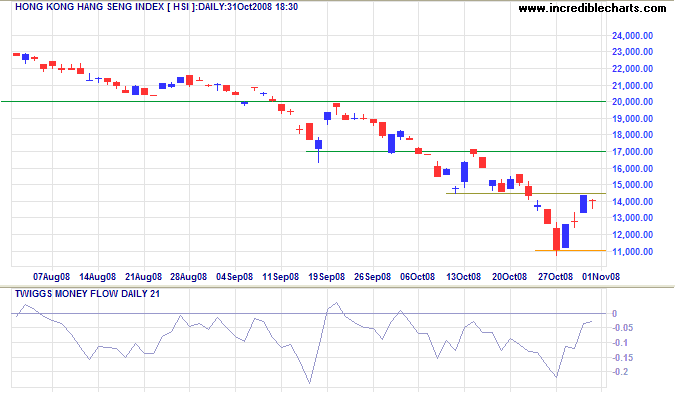Click the orange 11,000 support line
The height and width of the screenshot is (395, 675).
[x=570, y=250]
